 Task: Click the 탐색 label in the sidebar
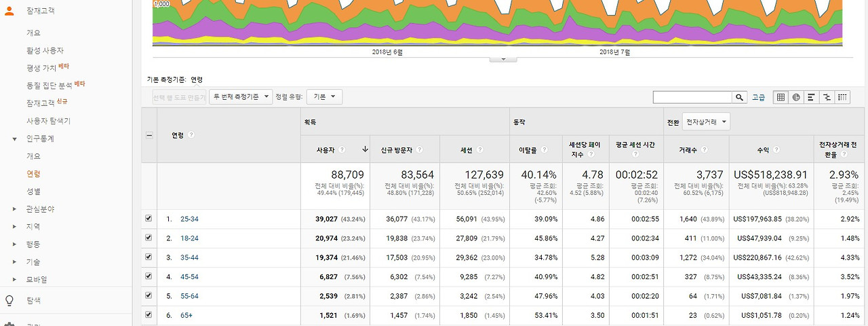click(33, 300)
